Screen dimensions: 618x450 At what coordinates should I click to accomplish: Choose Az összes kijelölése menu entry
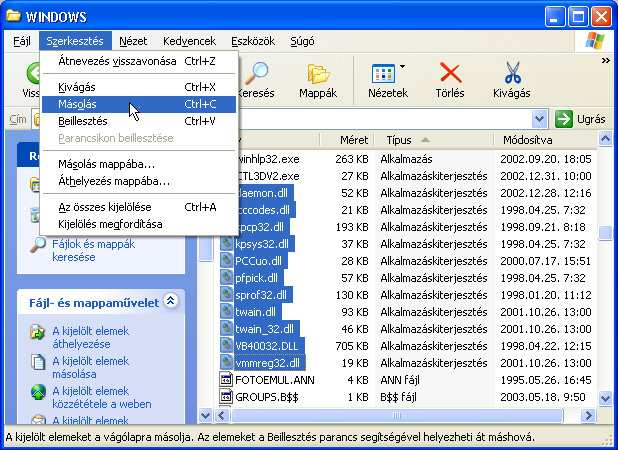pyautogui.click(x=139, y=207)
